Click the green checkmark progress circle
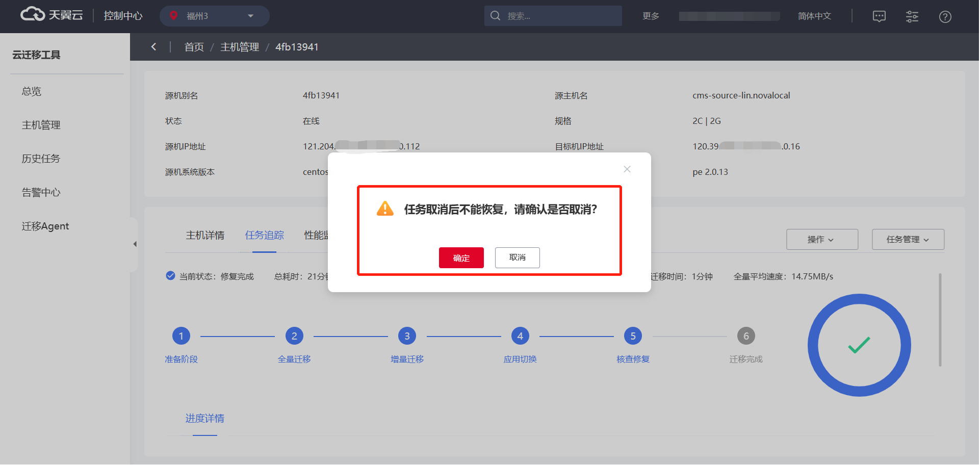The width and height of the screenshot is (980, 465). (859, 345)
